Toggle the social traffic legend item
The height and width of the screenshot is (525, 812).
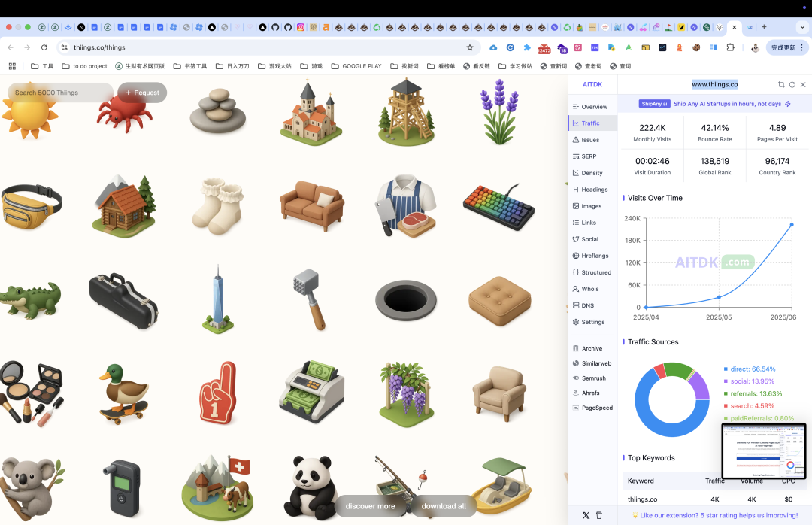pos(749,381)
